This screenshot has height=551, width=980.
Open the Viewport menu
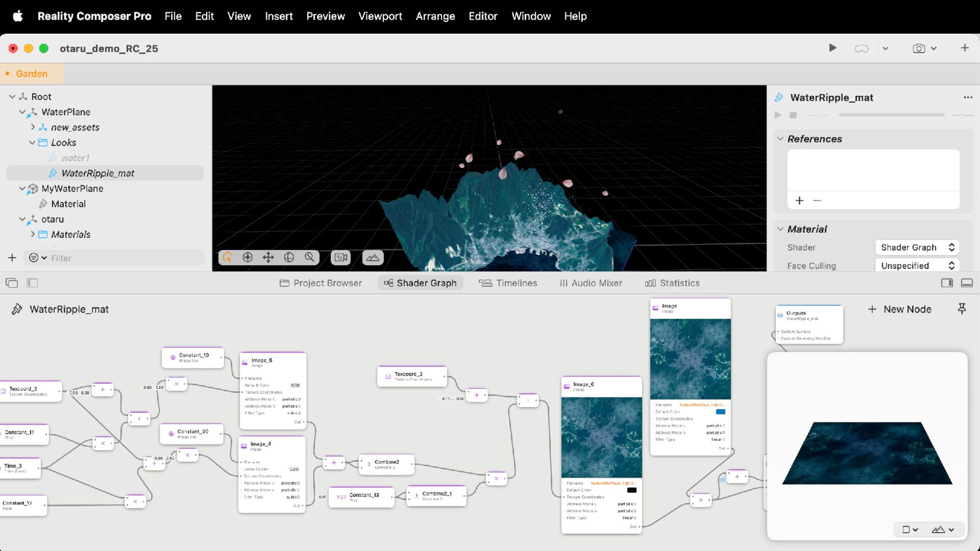[380, 16]
